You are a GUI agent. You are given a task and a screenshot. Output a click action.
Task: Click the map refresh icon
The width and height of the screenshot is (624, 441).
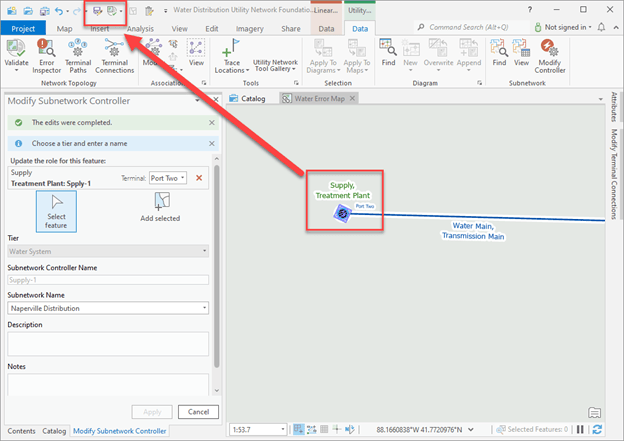pyautogui.click(x=597, y=429)
